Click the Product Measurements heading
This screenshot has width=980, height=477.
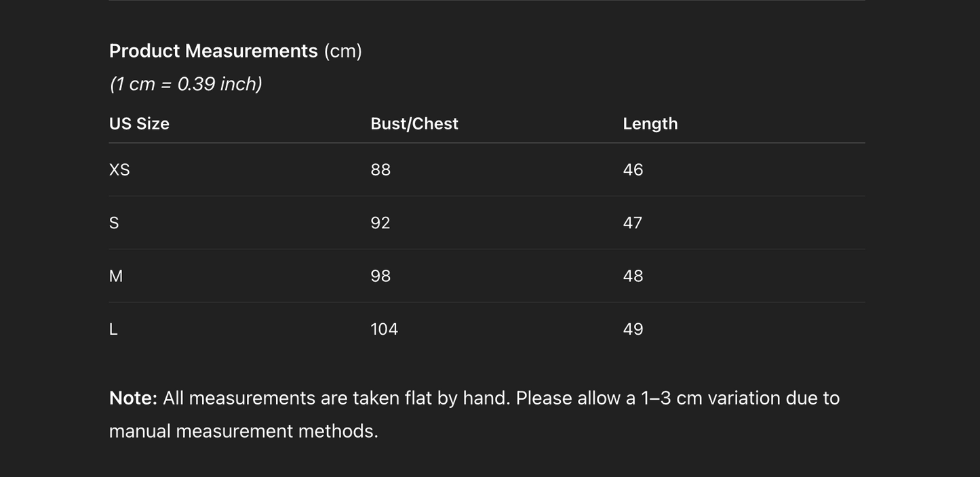pyautogui.click(x=235, y=51)
